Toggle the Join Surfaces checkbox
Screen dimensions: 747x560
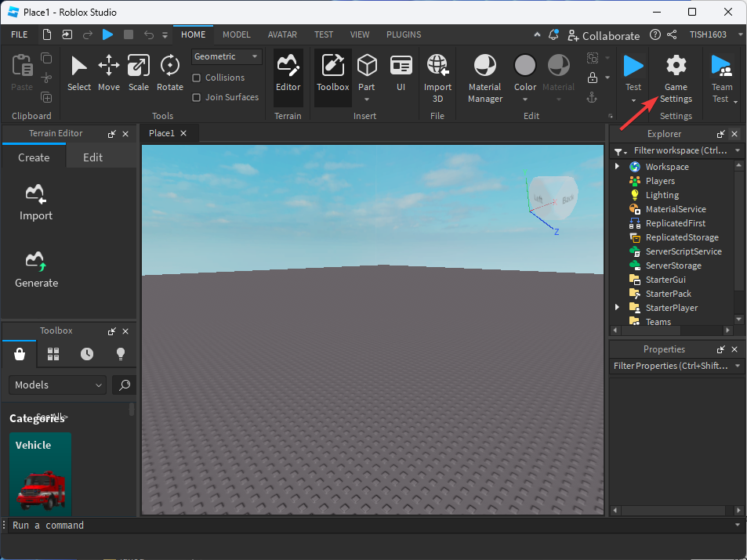(197, 98)
